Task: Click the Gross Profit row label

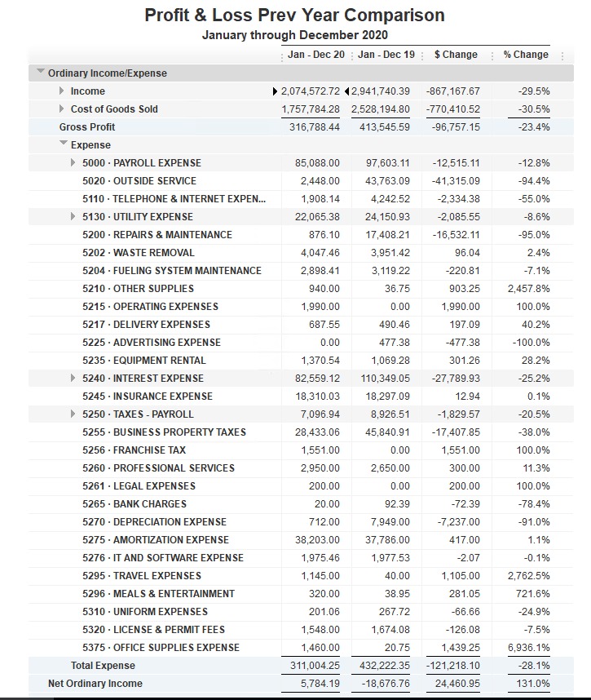Action: [87, 127]
